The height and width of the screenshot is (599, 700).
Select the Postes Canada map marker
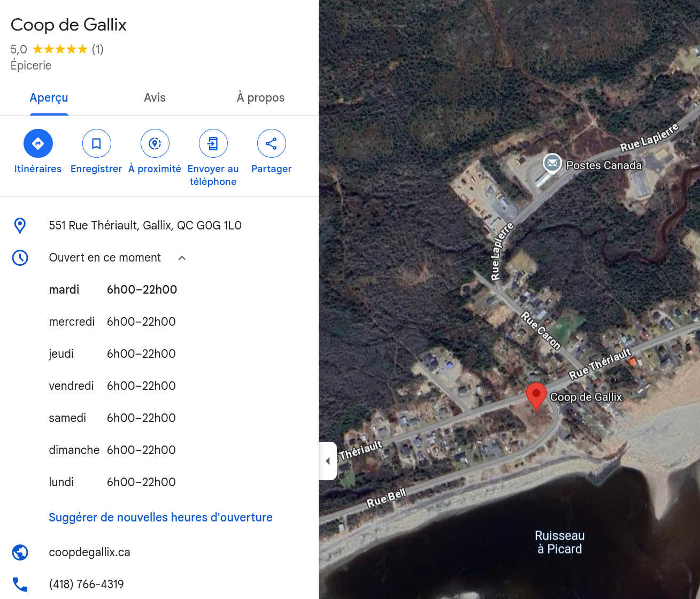pyautogui.click(x=552, y=163)
